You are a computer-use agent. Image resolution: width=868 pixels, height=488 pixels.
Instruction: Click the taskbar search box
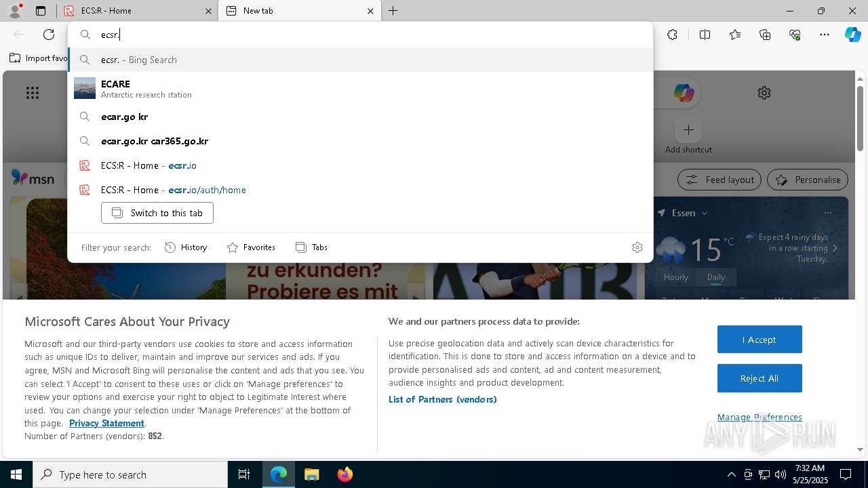[x=130, y=474]
